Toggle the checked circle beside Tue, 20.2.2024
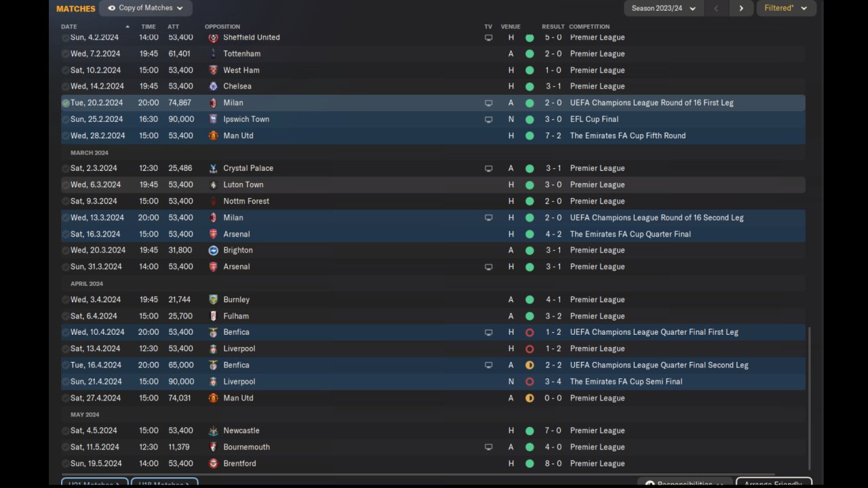Screen dimensions: 868x488 pos(66,103)
